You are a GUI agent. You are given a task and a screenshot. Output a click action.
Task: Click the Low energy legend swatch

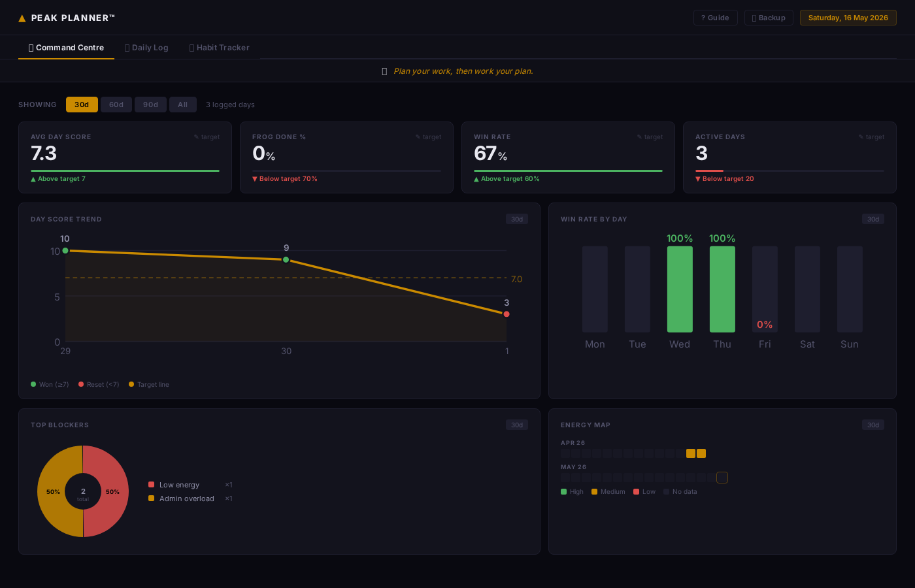pos(152,485)
